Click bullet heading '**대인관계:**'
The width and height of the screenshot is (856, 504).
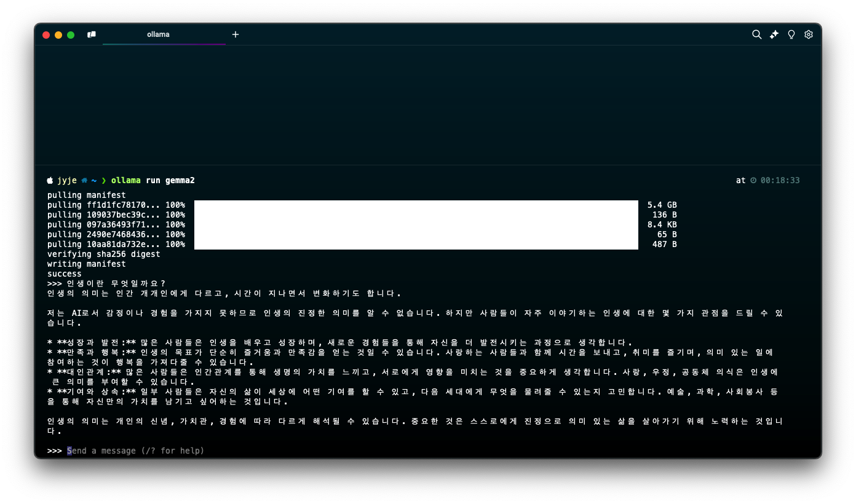(x=89, y=372)
